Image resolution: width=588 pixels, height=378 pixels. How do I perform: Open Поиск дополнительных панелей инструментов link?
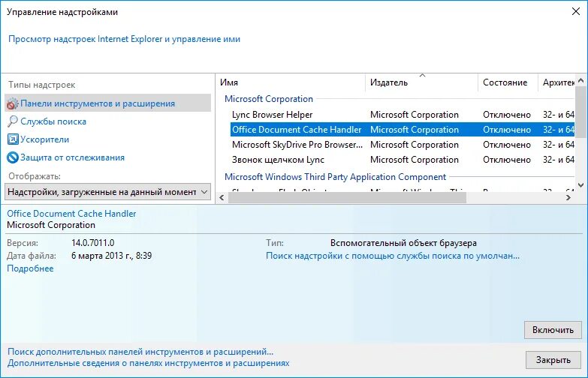tap(140, 352)
